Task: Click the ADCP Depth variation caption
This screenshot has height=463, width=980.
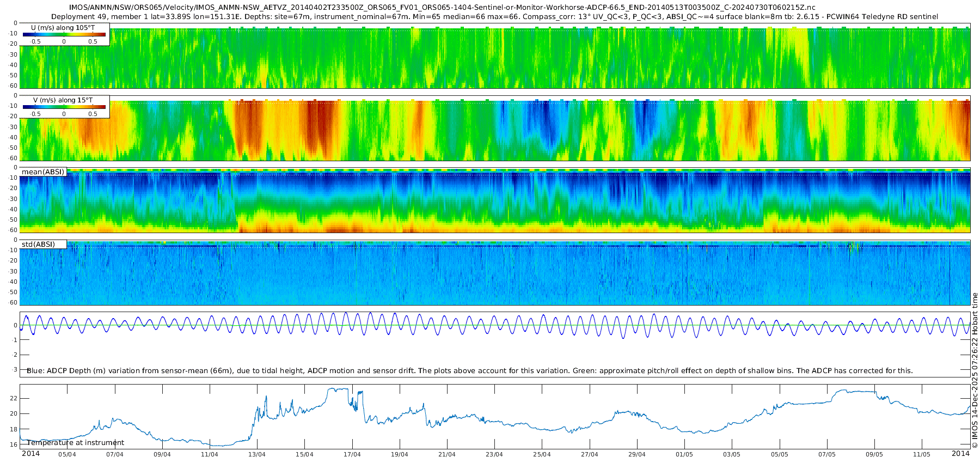Action: click(470, 370)
